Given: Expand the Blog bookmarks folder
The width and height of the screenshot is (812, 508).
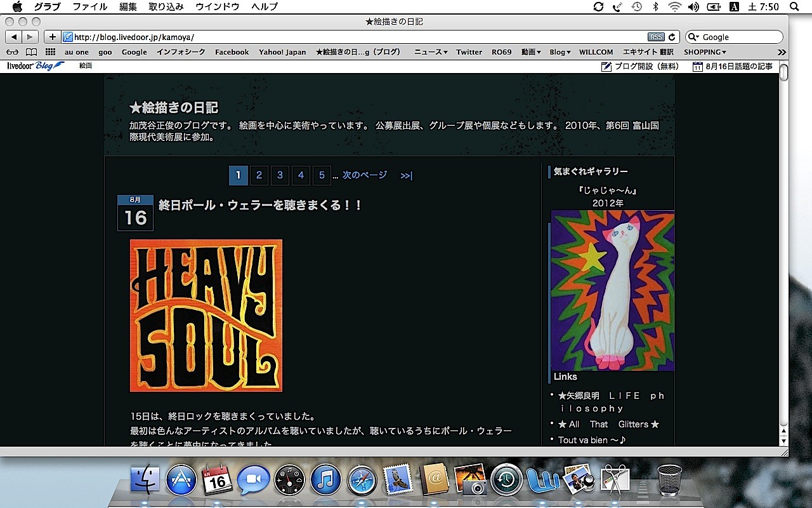Looking at the screenshot, I should 560,52.
